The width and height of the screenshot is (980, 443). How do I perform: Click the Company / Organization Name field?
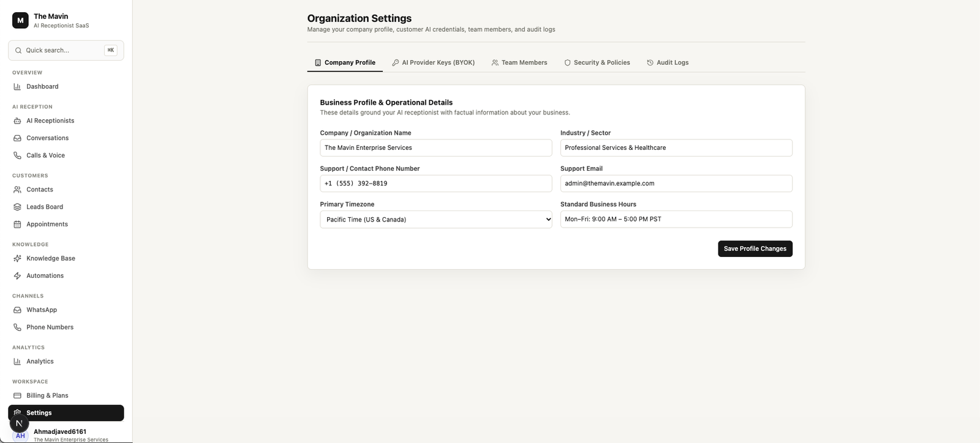[x=436, y=147]
